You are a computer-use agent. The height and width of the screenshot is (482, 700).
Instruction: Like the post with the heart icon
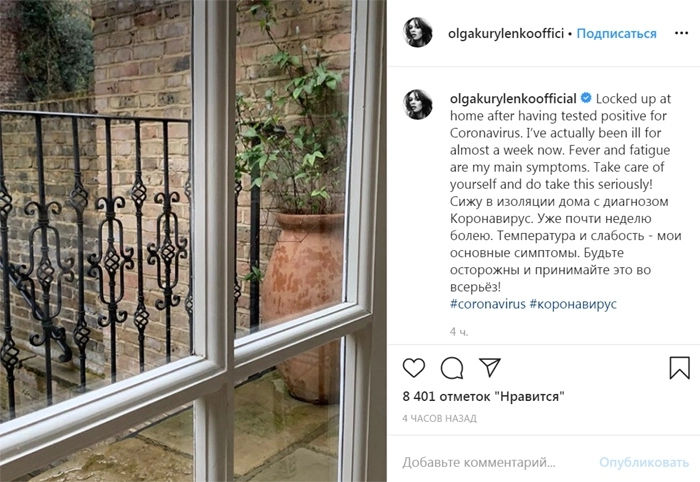pos(414,368)
